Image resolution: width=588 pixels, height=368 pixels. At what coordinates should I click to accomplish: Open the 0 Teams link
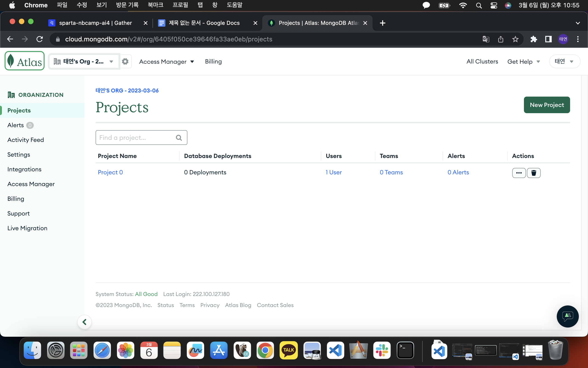click(x=391, y=172)
